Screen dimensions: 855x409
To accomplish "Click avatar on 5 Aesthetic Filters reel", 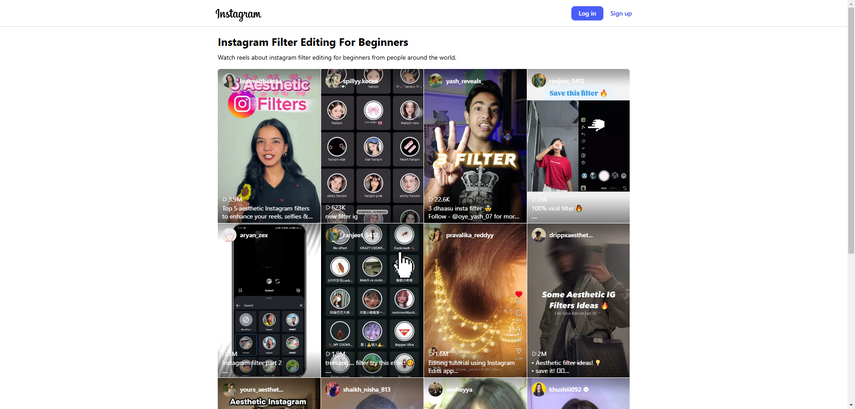I will pyautogui.click(x=229, y=81).
